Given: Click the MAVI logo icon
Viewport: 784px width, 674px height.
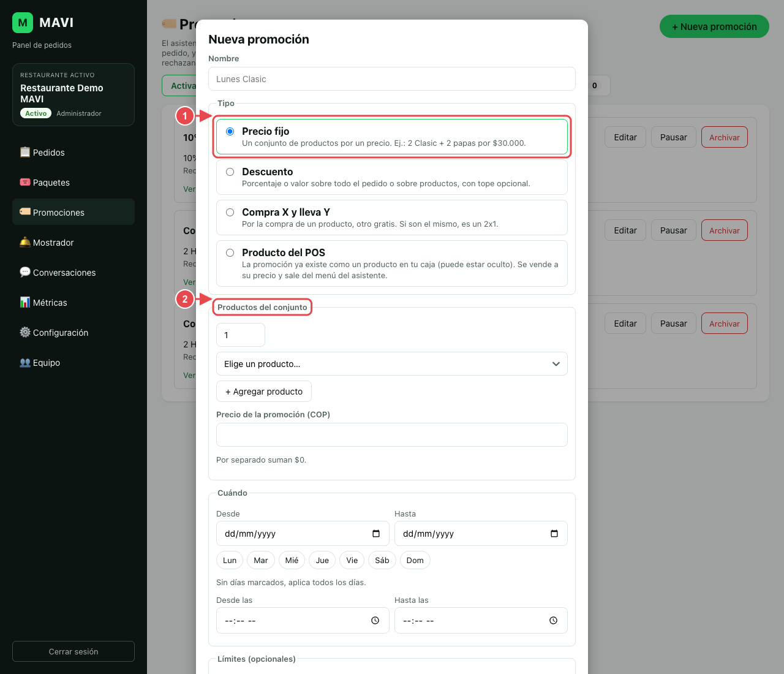Looking at the screenshot, I should 23,23.
